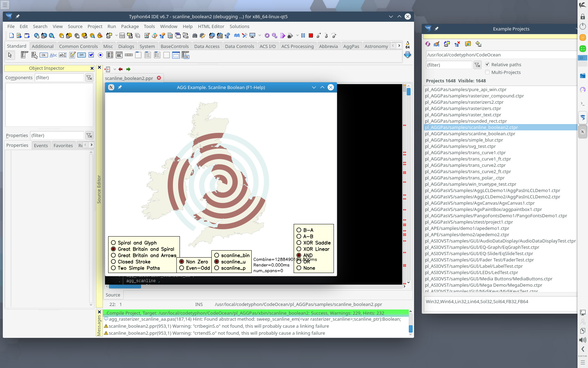Click the Tux 64 platform icon
The width and height of the screenshot is (588, 368).
(407, 45)
